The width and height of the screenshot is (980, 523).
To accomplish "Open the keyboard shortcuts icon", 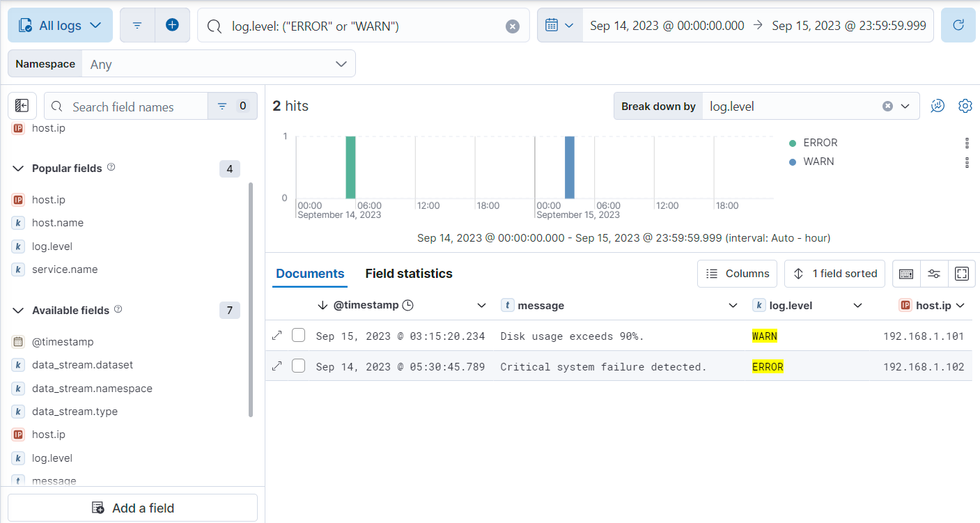I will click(x=906, y=274).
